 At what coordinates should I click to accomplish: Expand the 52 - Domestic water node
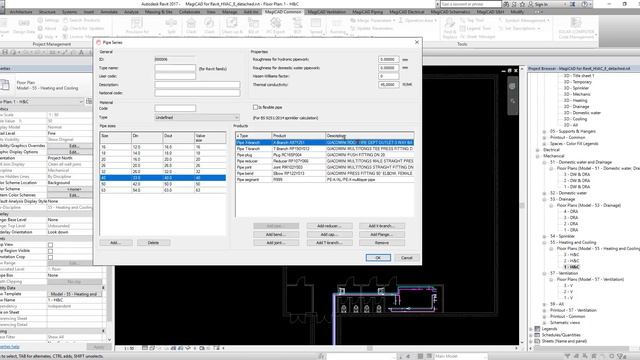[x=544, y=193]
